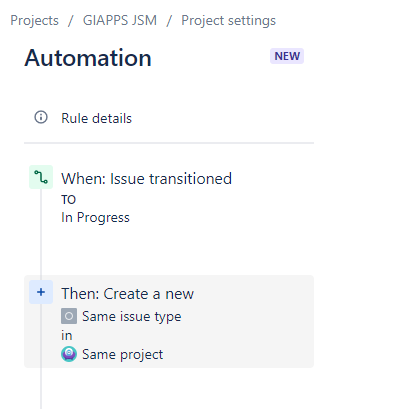The width and height of the screenshot is (417, 409).
Task: Open the Projects breadcrumb link
Action: [34, 20]
